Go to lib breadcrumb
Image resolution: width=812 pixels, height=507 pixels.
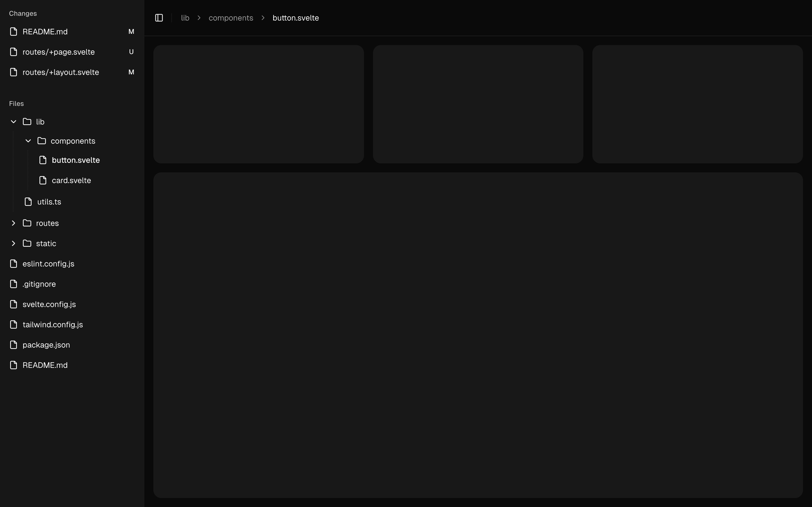click(x=185, y=18)
